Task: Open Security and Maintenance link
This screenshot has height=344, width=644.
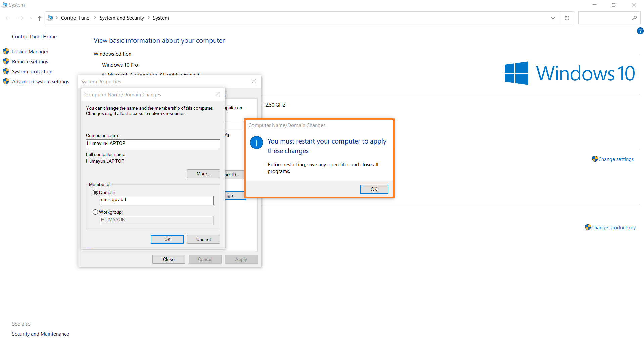Action: pos(41,334)
